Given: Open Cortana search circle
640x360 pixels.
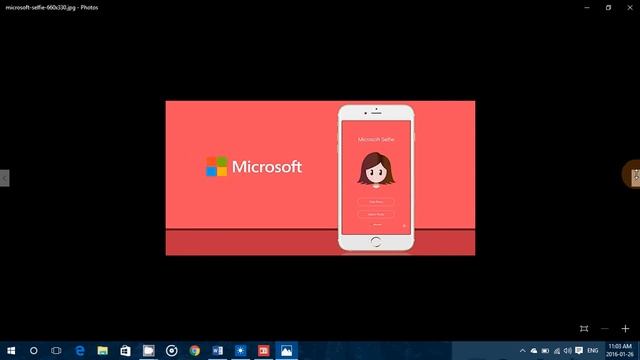Looking at the screenshot, I should coord(33,351).
